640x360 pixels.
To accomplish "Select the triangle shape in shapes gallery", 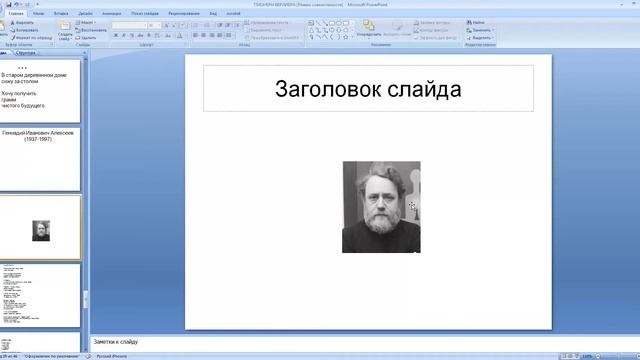I will coord(311,30).
